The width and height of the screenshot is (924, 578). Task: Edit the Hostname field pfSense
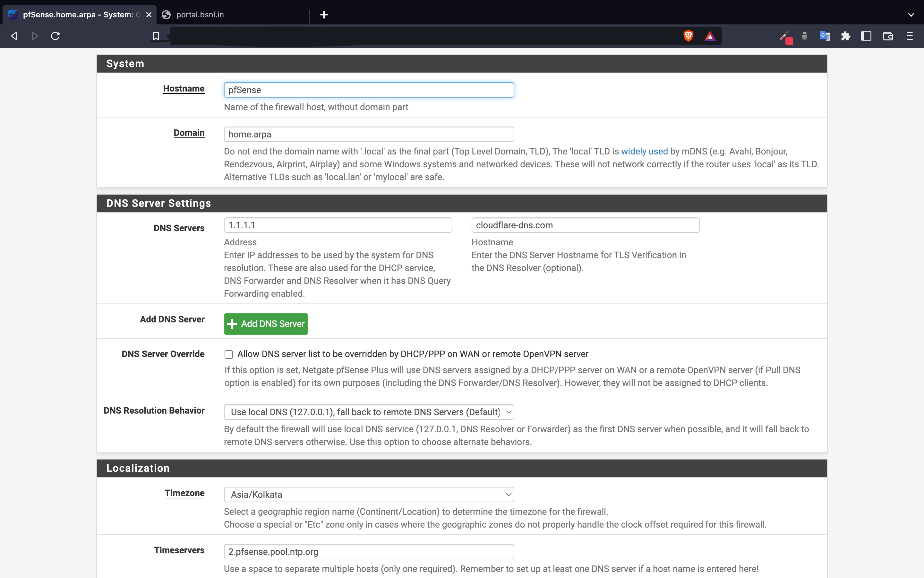pyautogui.click(x=369, y=90)
